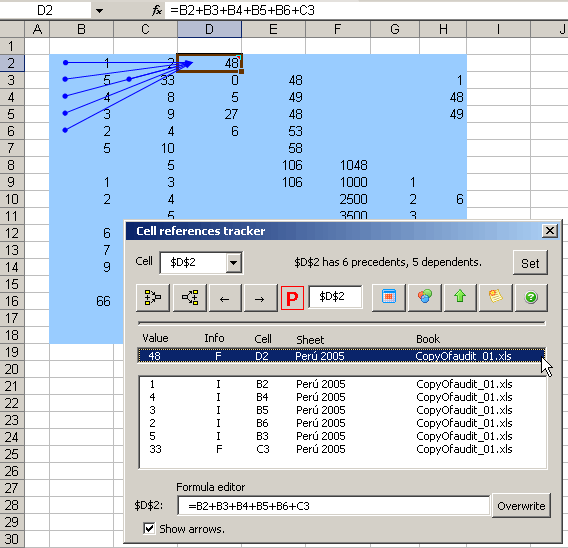Go forward with the right arrow button
This screenshot has height=548, width=568.
(x=259, y=298)
